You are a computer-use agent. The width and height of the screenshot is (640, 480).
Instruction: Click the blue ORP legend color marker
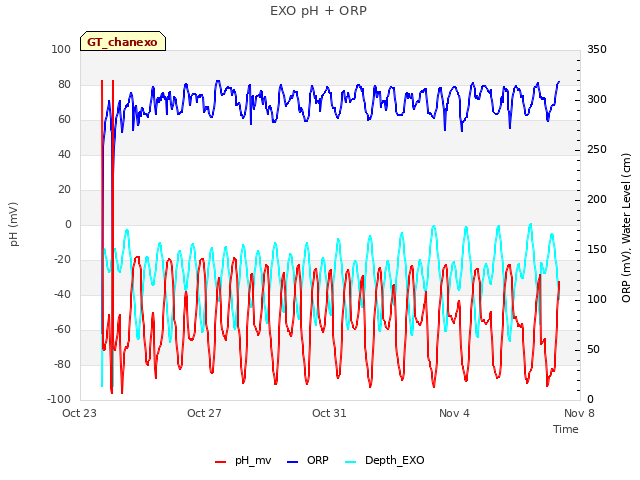coord(293,462)
